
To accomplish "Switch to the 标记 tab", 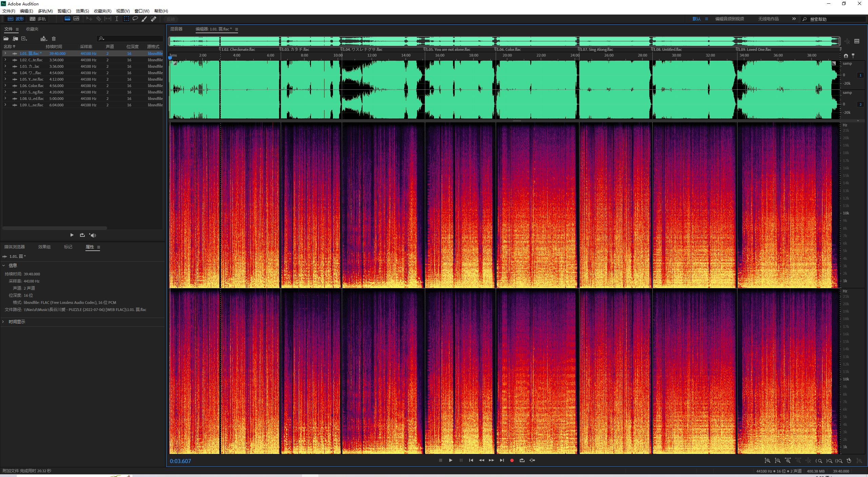I will click(x=68, y=247).
